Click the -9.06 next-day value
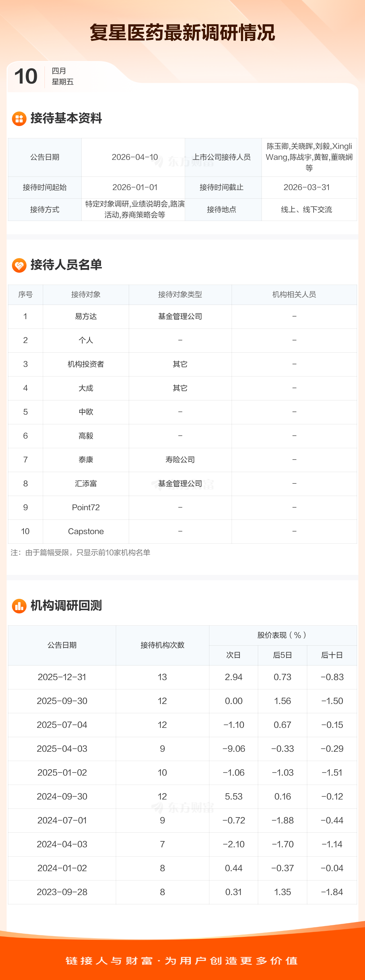Screen dimensions: 365x980 point(234,749)
